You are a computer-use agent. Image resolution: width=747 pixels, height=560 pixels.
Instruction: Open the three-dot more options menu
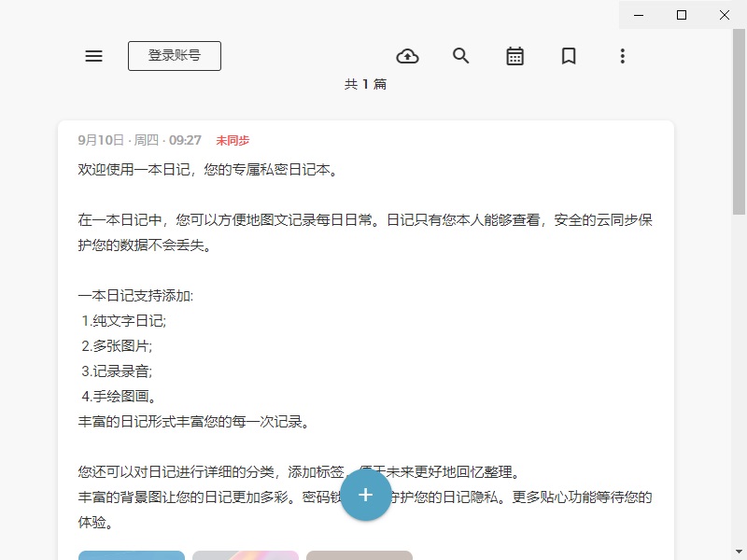point(622,56)
